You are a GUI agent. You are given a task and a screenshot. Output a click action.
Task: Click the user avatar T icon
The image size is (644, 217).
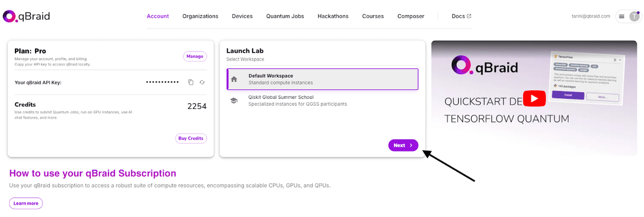tap(634, 17)
